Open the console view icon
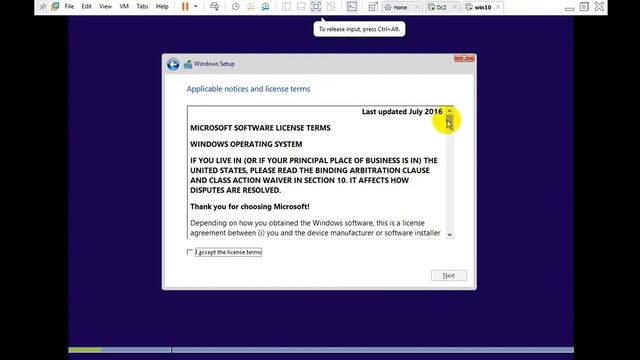640x360 pixels. click(x=352, y=7)
